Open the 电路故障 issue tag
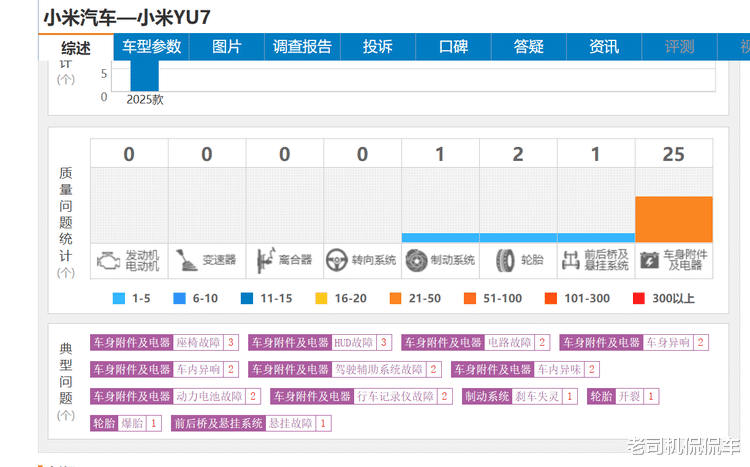 [475, 343]
